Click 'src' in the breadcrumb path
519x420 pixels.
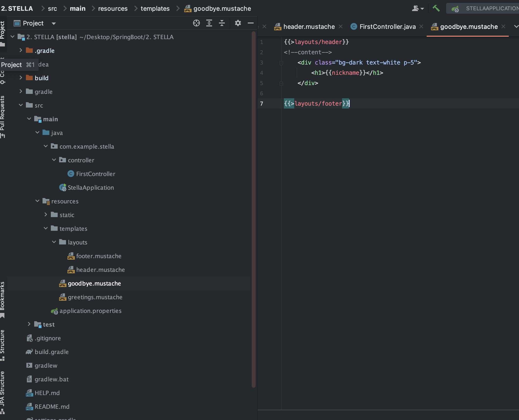pyautogui.click(x=52, y=9)
